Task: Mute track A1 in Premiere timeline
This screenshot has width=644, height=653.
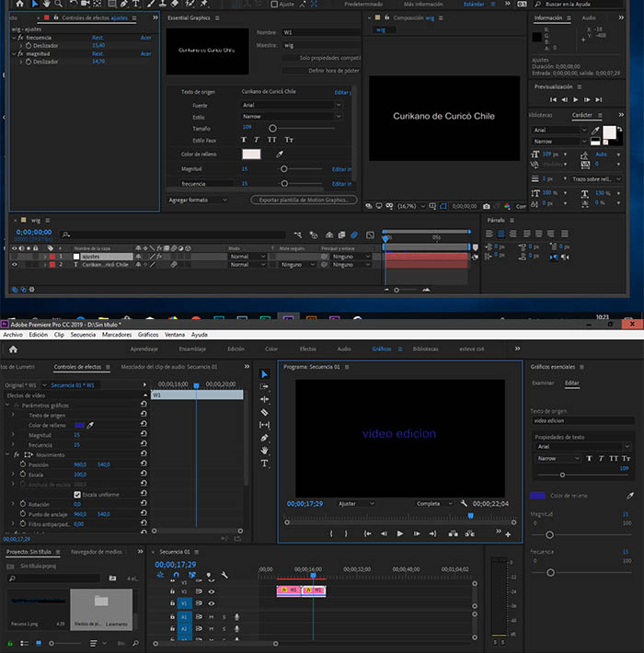Action: pos(212,617)
